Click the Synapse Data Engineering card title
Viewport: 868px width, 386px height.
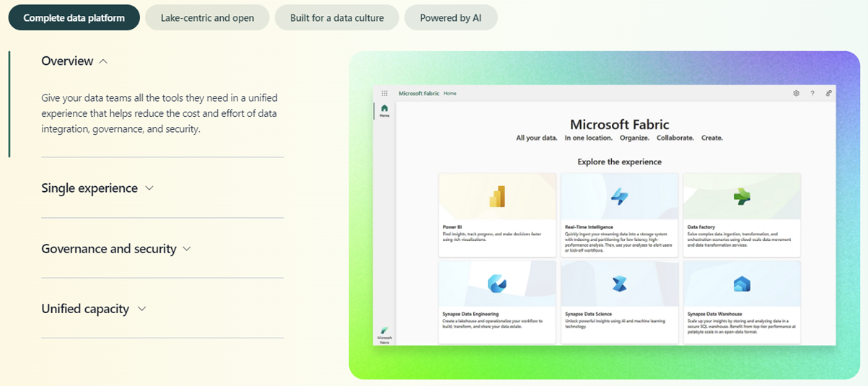click(x=471, y=314)
